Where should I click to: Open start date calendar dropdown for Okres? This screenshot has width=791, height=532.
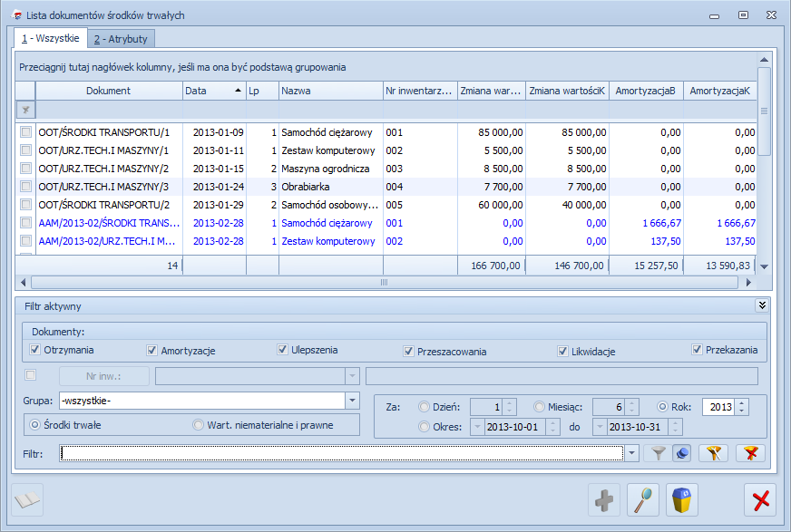point(477,427)
